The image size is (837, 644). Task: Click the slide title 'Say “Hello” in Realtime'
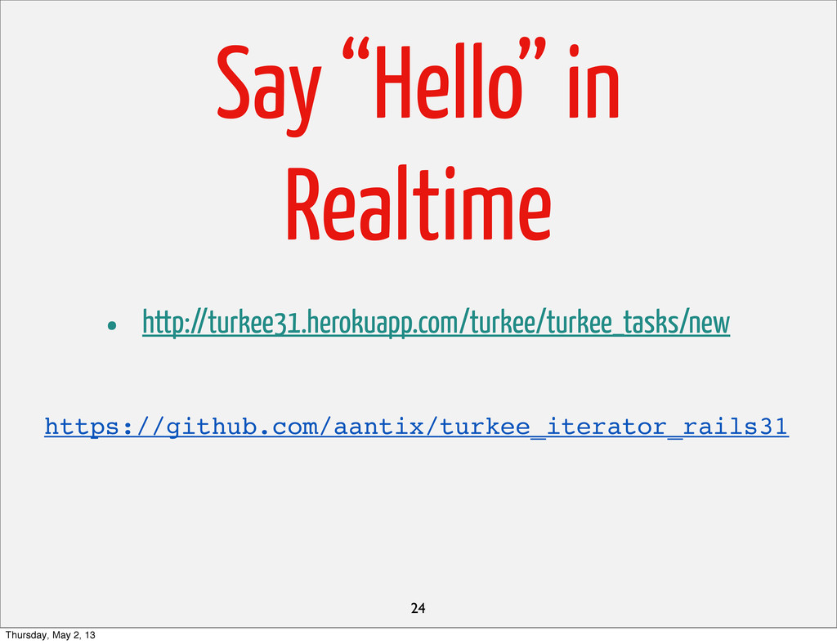[418, 141]
